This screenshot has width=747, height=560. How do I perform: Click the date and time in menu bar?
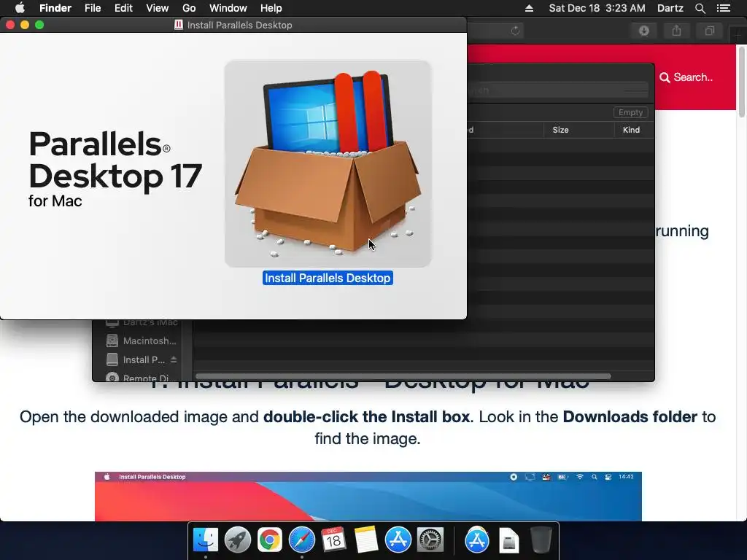coord(597,8)
